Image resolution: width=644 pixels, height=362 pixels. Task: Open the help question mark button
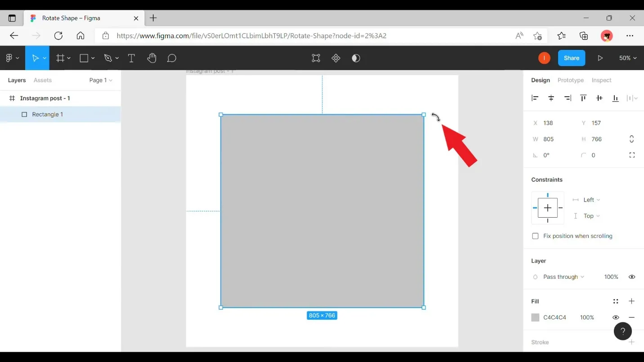click(x=622, y=331)
